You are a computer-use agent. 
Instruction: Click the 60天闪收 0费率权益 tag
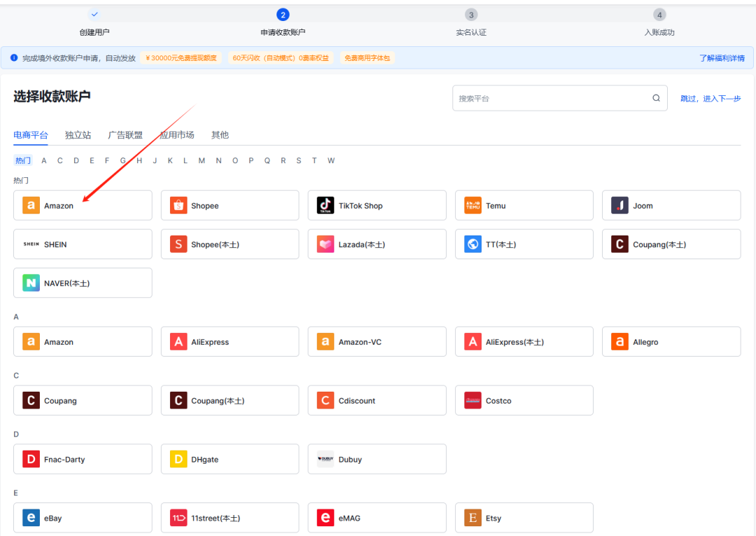click(x=281, y=58)
